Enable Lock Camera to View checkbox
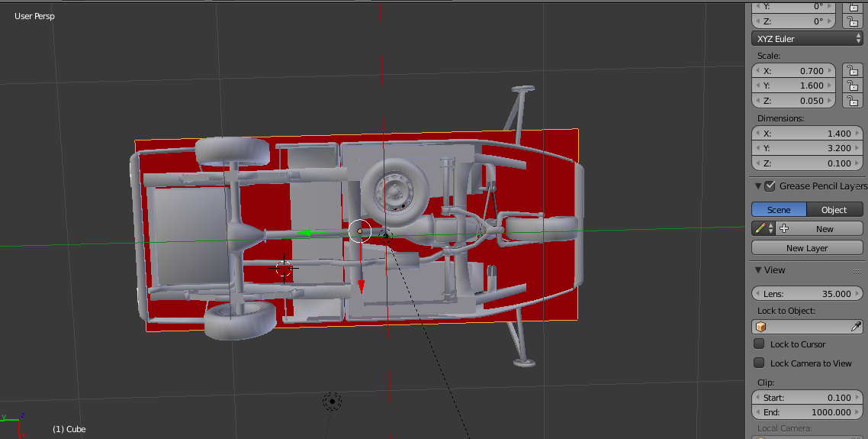Viewport: 868px width, 439px height. click(x=759, y=363)
